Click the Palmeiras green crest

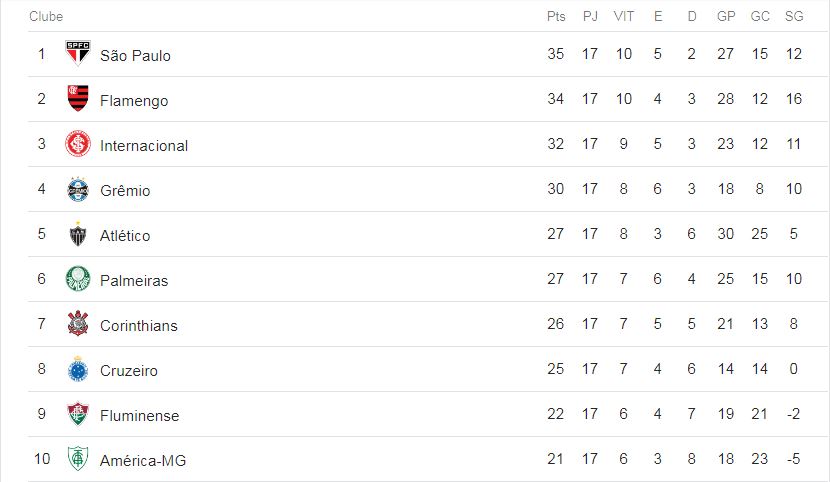click(78, 279)
